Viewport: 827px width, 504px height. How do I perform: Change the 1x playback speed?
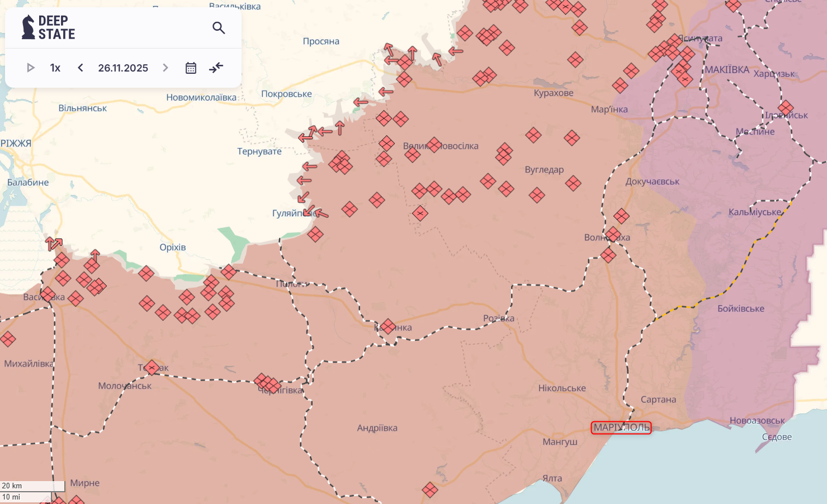click(x=55, y=68)
